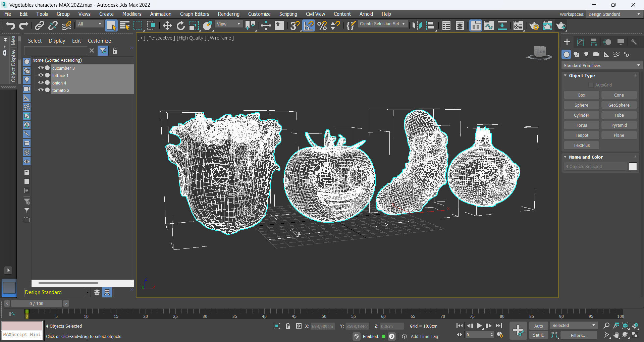This screenshot has width=644, height=342.
Task: Collapse the Object Type rollout
Action: pyautogui.click(x=566, y=75)
